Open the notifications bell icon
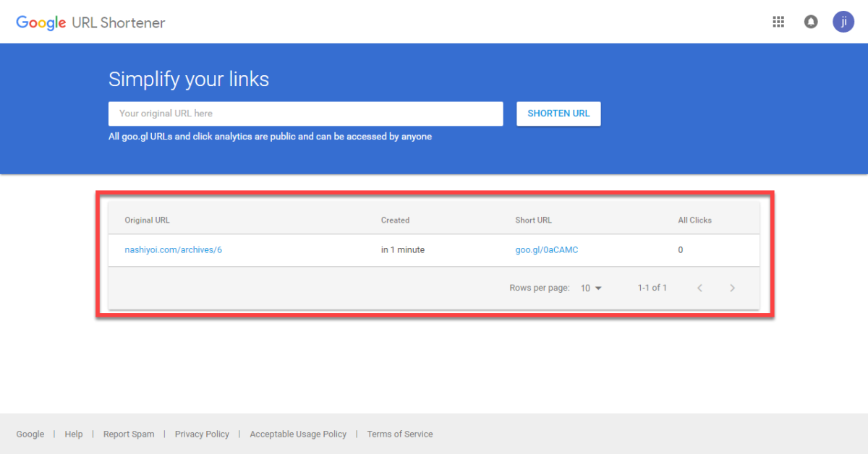Viewport: 868px width, 454px height. pyautogui.click(x=811, y=22)
